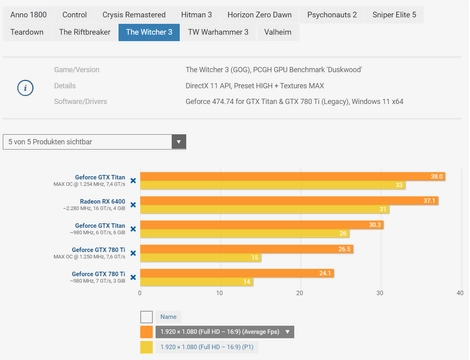Switch to the Teardown tab
Viewport: 470px width, 360px height.
[27, 32]
